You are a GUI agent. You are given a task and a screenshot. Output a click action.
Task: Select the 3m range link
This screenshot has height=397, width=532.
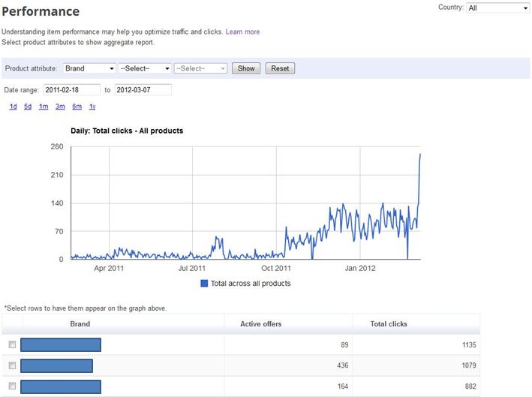(x=60, y=107)
